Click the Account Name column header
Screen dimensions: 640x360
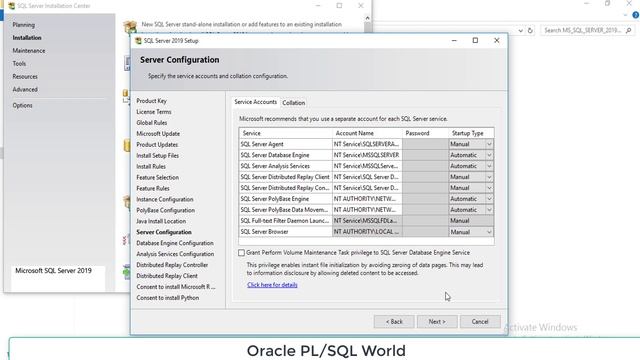point(367,133)
